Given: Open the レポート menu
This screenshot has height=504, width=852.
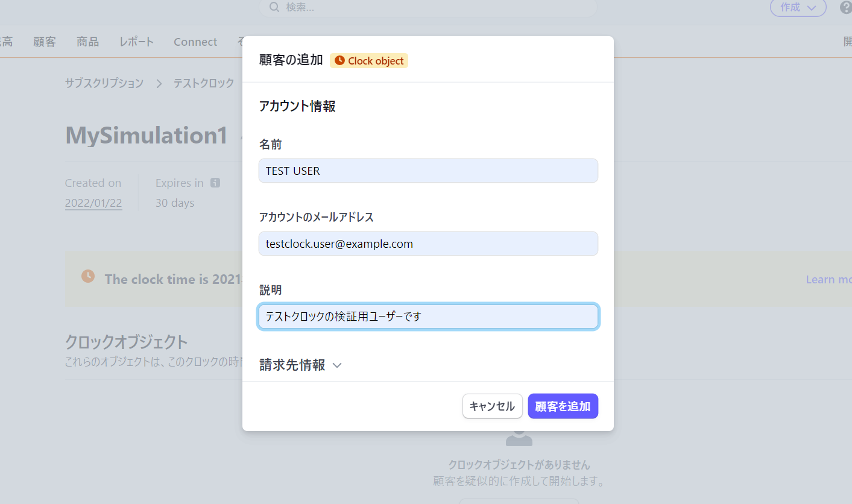Looking at the screenshot, I should point(136,42).
